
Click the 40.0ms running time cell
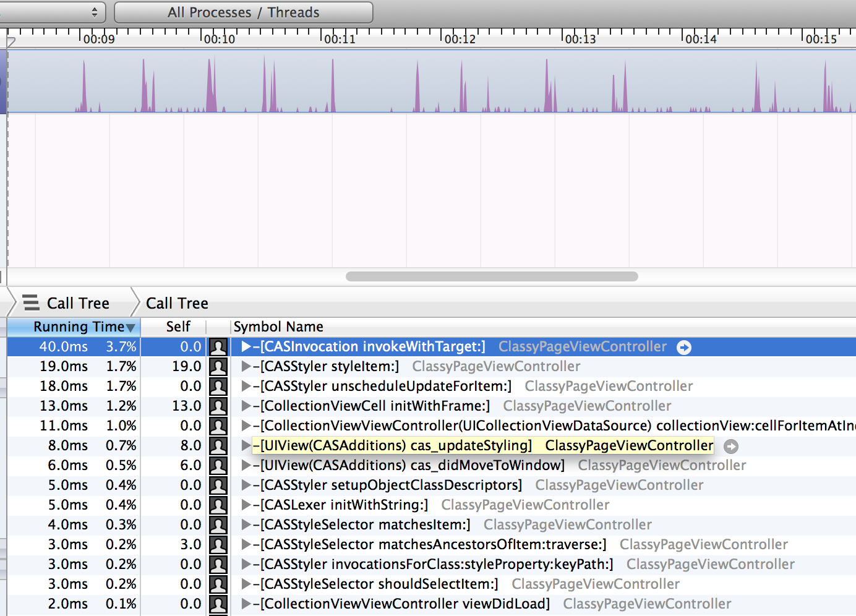(x=64, y=346)
